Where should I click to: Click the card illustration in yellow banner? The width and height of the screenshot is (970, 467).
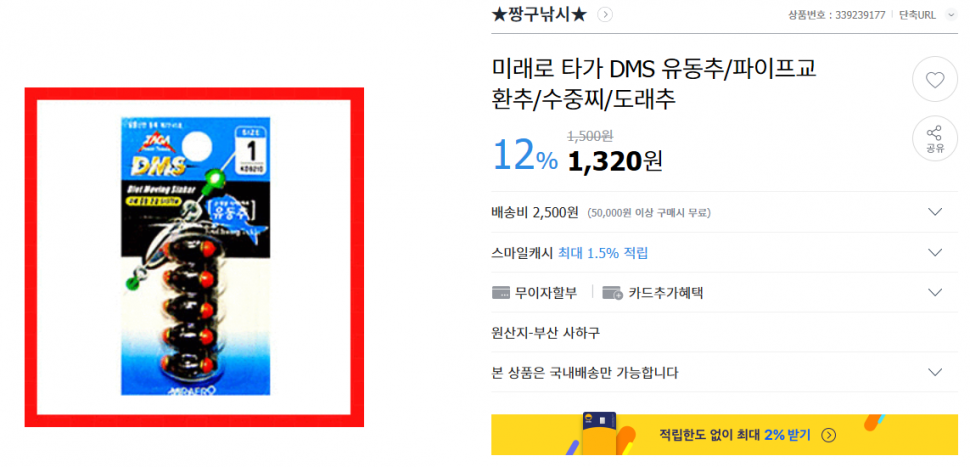pos(598,434)
